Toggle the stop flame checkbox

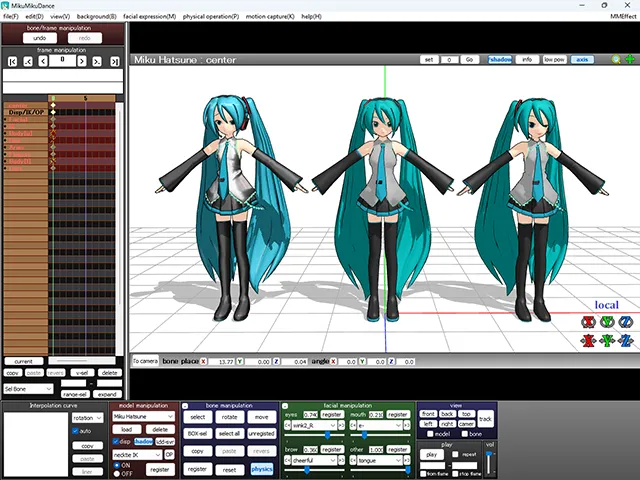click(455, 474)
